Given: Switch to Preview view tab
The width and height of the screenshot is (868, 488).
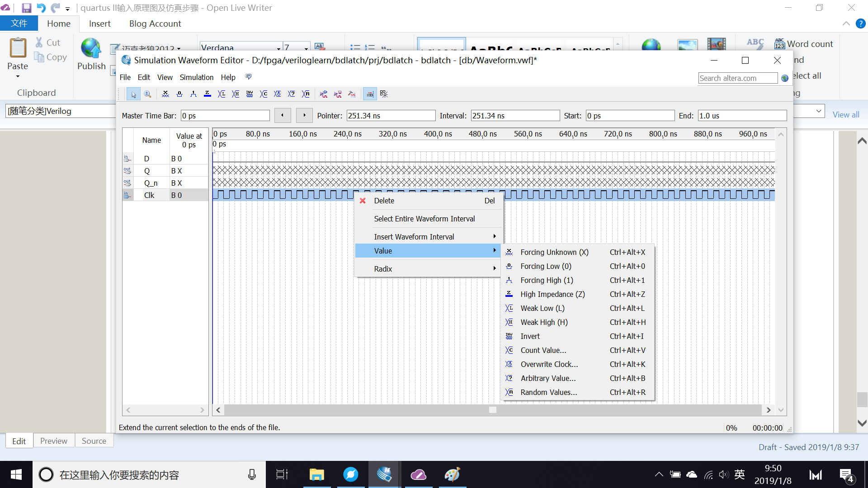Looking at the screenshot, I should 54,441.
